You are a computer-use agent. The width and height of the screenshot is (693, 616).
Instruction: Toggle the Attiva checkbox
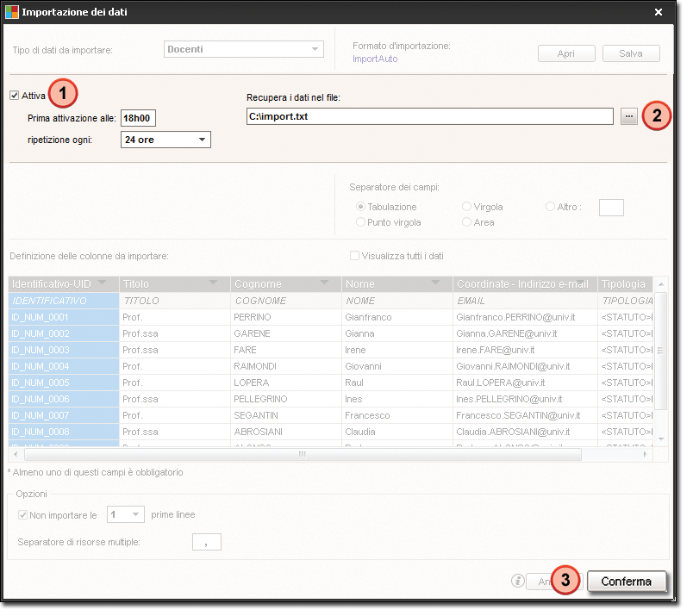[x=15, y=96]
